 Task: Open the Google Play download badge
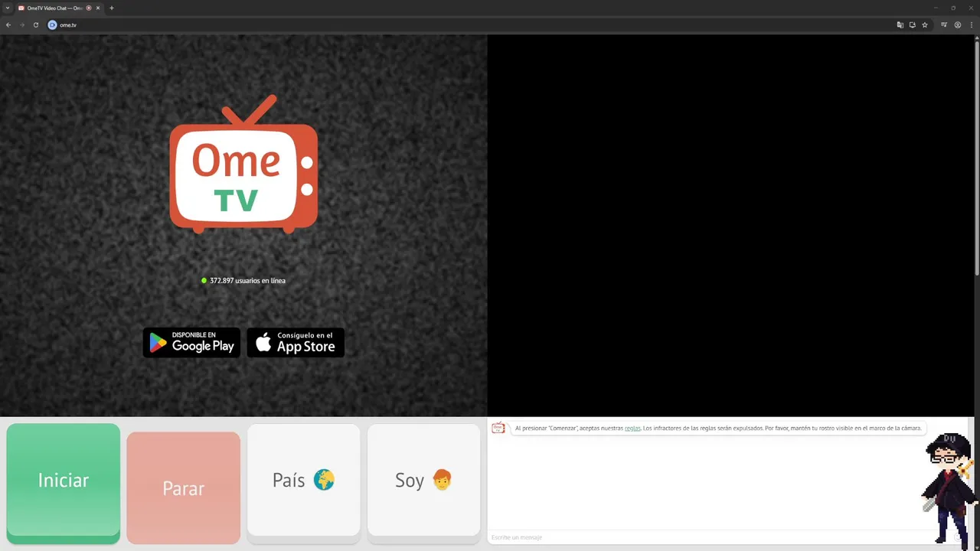pyautogui.click(x=191, y=343)
